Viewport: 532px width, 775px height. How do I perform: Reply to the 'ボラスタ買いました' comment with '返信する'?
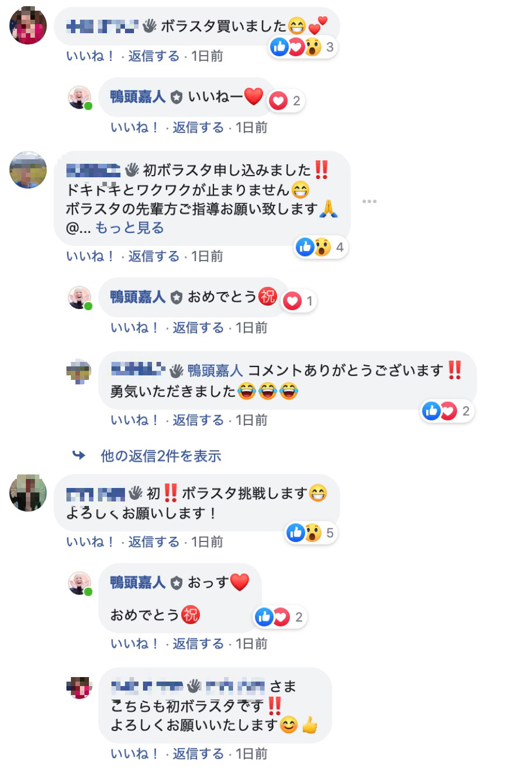click(153, 56)
